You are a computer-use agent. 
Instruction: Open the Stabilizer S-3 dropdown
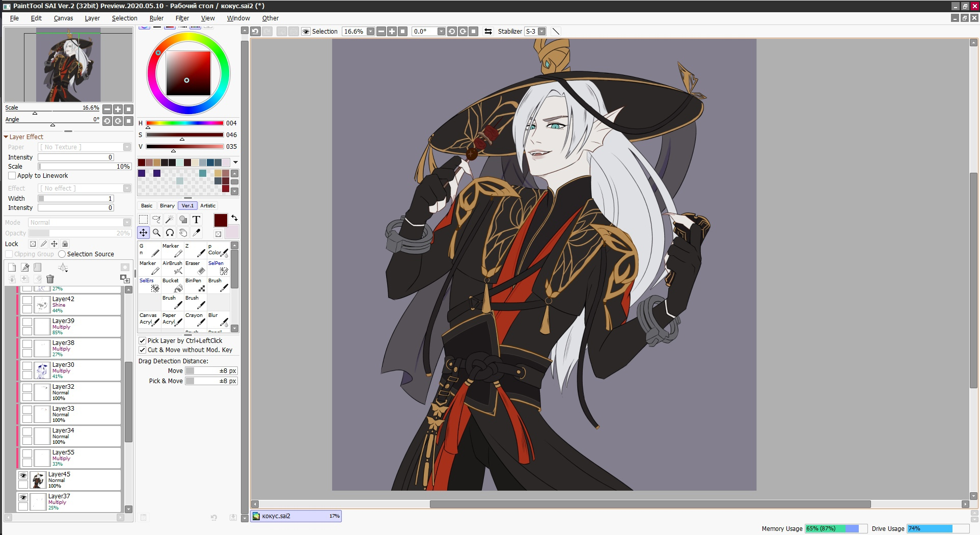[x=542, y=31]
